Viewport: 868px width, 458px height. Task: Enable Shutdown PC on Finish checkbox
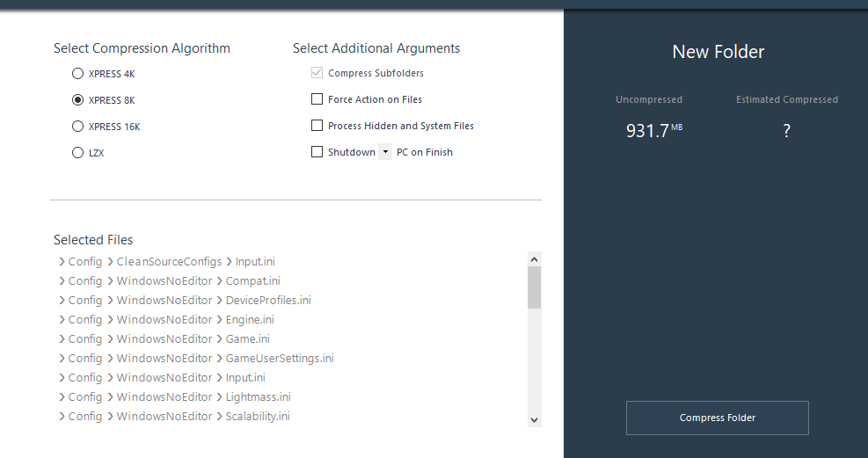pos(317,152)
